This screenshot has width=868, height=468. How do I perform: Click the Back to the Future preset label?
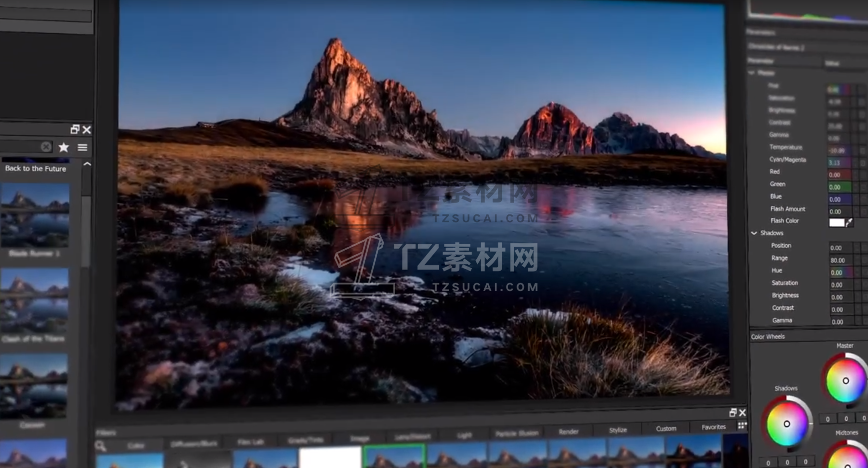[35, 169]
